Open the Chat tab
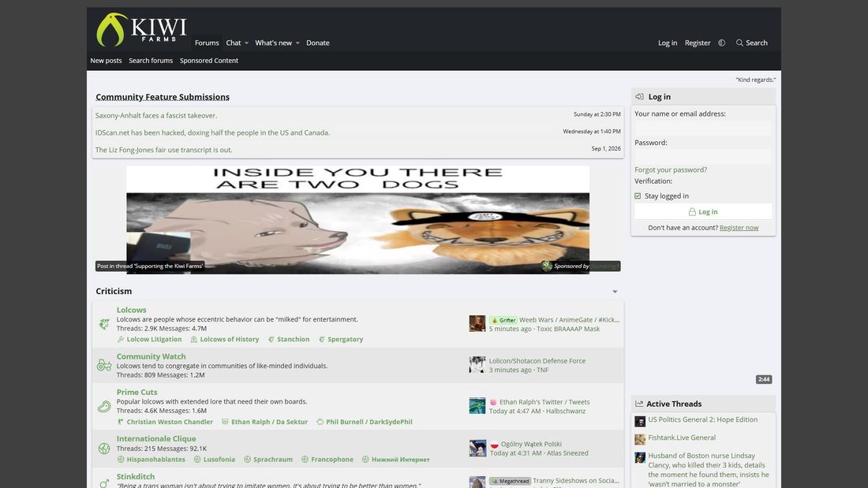This screenshot has width=868, height=488. [x=233, y=43]
